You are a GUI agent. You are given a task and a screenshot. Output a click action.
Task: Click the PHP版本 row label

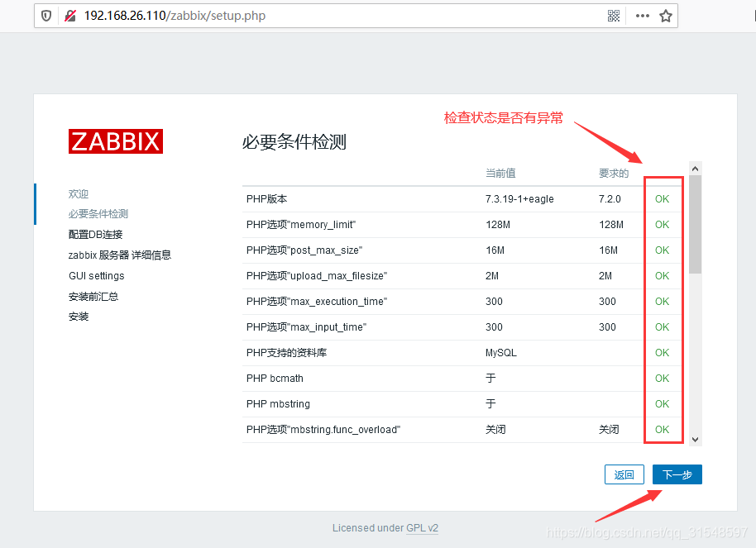tap(266, 199)
